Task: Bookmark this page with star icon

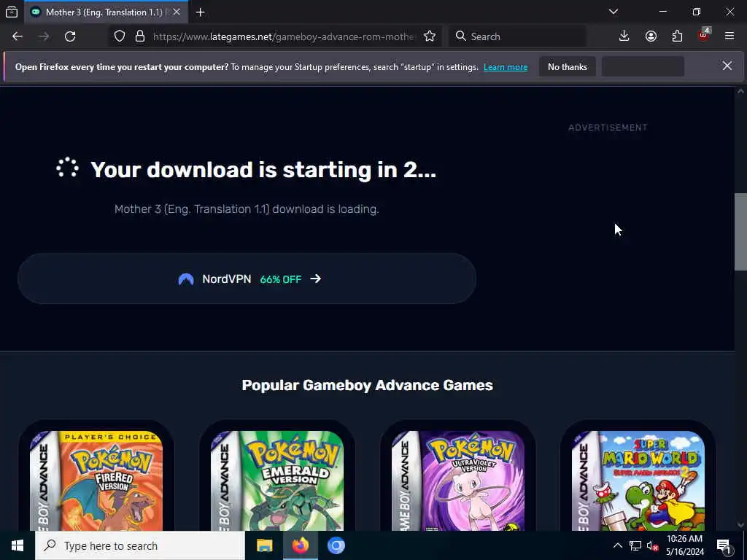Action: [430, 36]
